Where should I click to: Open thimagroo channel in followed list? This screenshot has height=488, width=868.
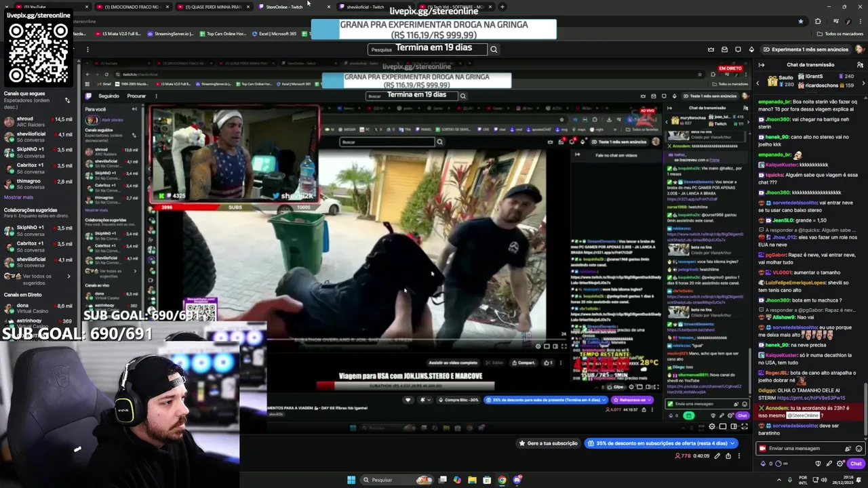point(37,184)
